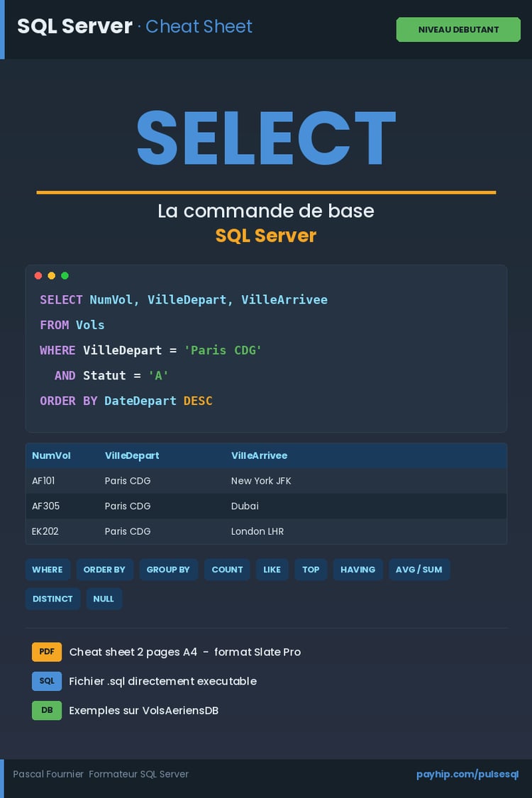
Task: Select the ORDER BY keyword tag
Action: tap(104, 570)
